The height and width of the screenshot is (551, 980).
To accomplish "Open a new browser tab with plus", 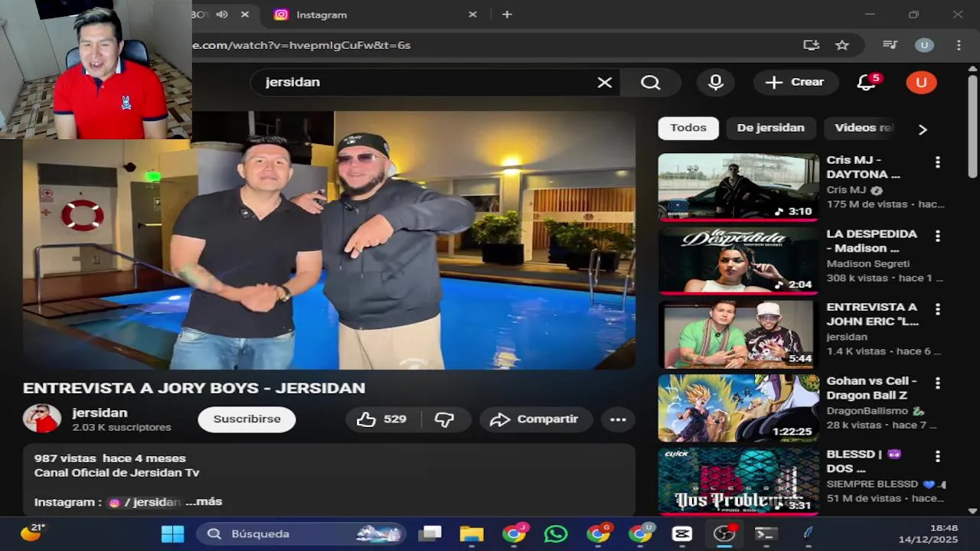I will pos(507,15).
